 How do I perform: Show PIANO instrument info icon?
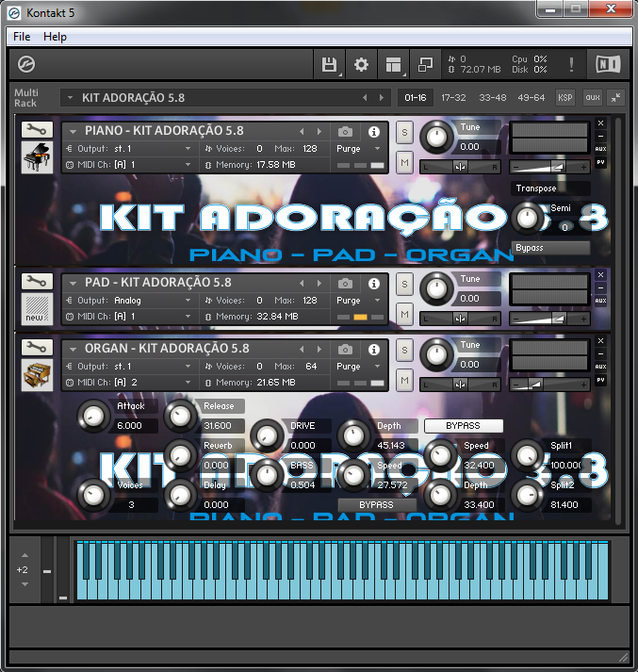pos(374,132)
